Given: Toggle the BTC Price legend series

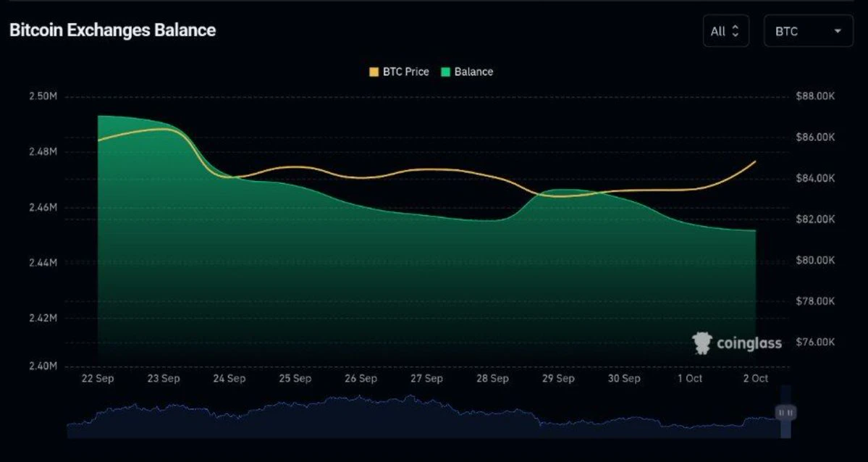Looking at the screenshot, I should [x=399, y=72].
